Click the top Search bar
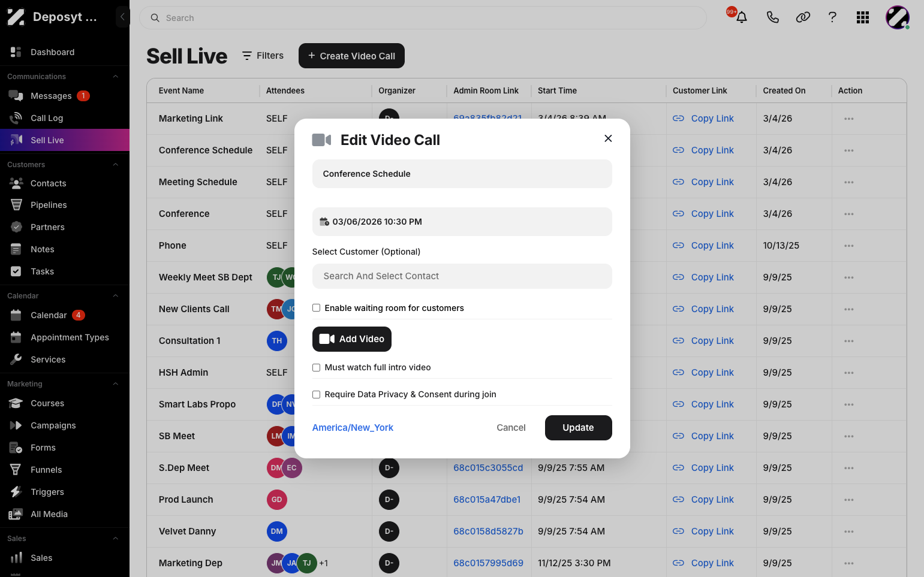This screenshot has height=577, width=924. point(423,18)
